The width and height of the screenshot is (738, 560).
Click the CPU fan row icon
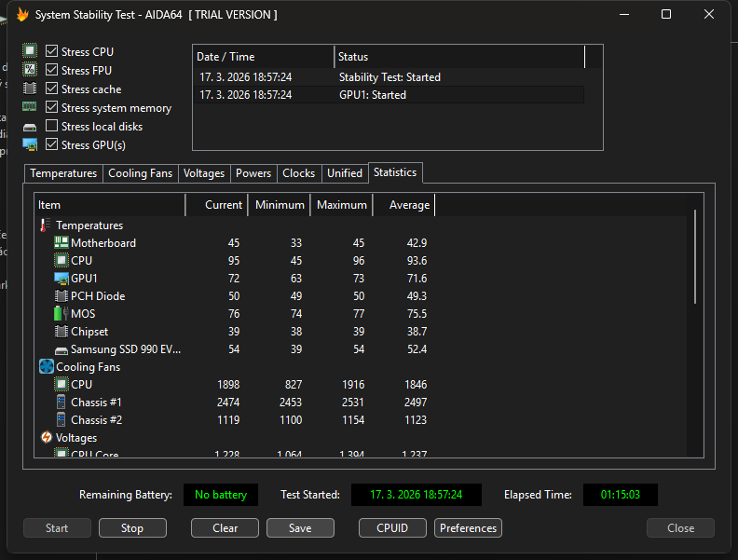[x=61, y=385]
